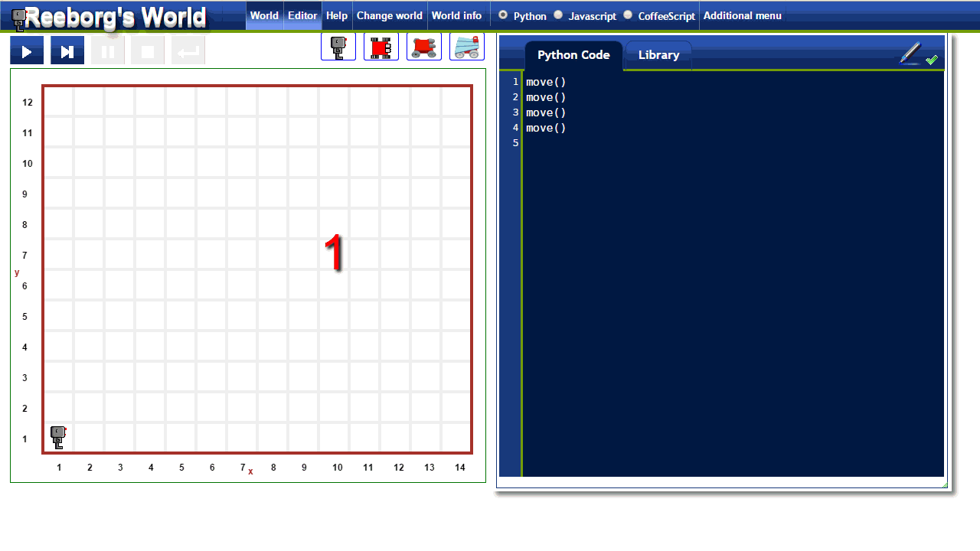Click Change world in the menu bar
The height and width of the screenshot is (551, 980).
[390, 15]
